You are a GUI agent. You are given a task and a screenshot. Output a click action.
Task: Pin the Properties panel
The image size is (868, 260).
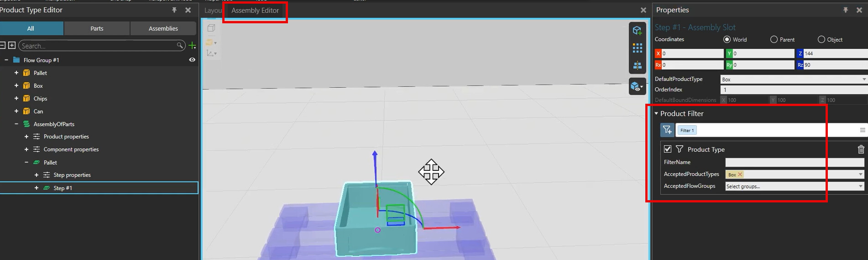[846, 10]
